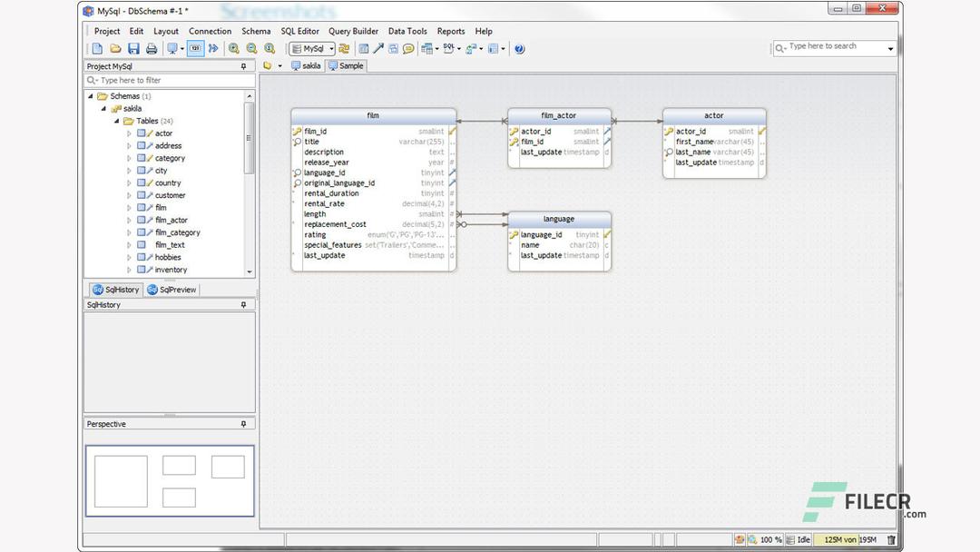Click the yellow folder icon above the diagram
This screenshot has height=552, width=980.
click(x=268, y=65)
